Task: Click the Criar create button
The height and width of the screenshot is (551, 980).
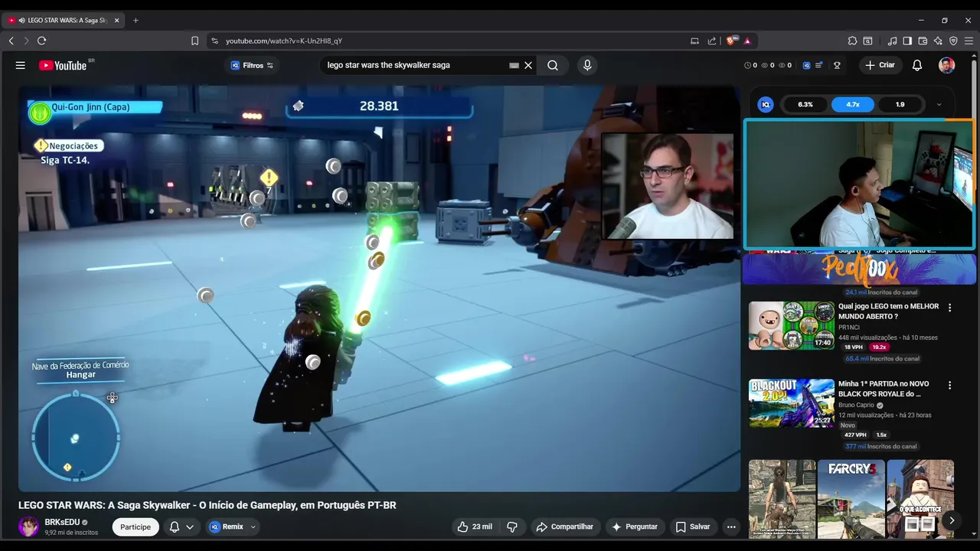Action: click(880, 65)
